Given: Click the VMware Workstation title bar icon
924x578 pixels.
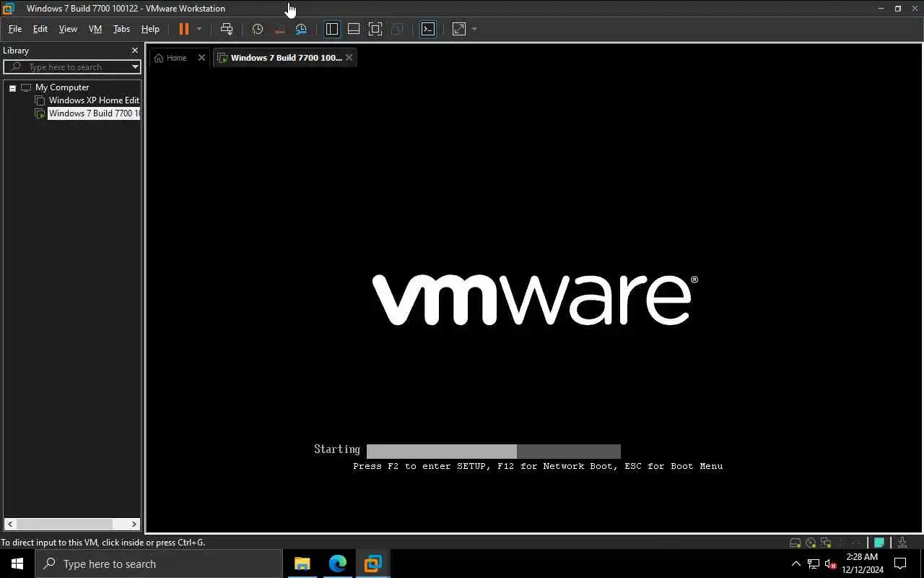Looking at the screenshot, I should (x=9, y=9).
